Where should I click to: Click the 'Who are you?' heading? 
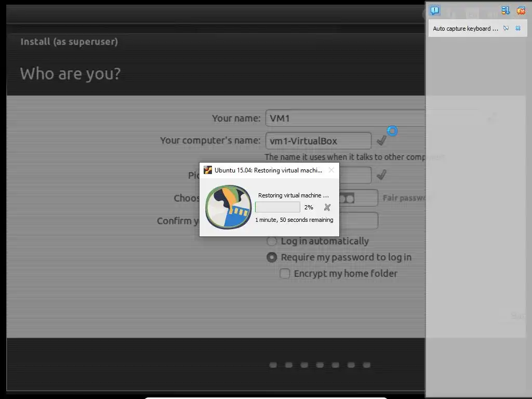(x=70, y=74)
